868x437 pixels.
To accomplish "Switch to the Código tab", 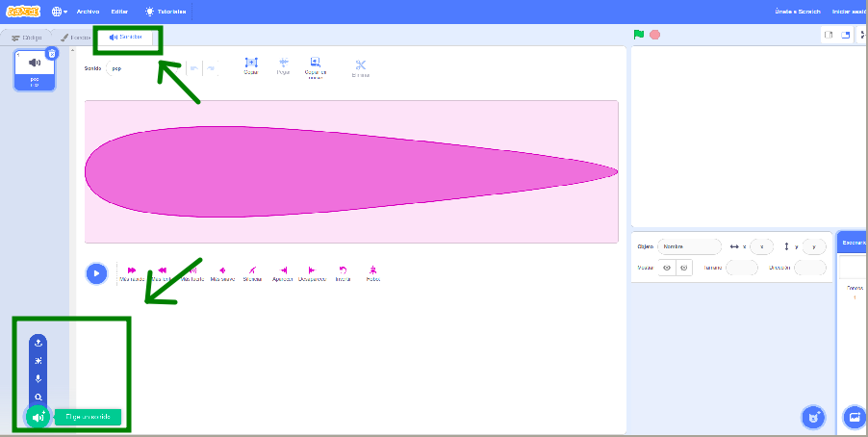I will click(x=26, y=38).
